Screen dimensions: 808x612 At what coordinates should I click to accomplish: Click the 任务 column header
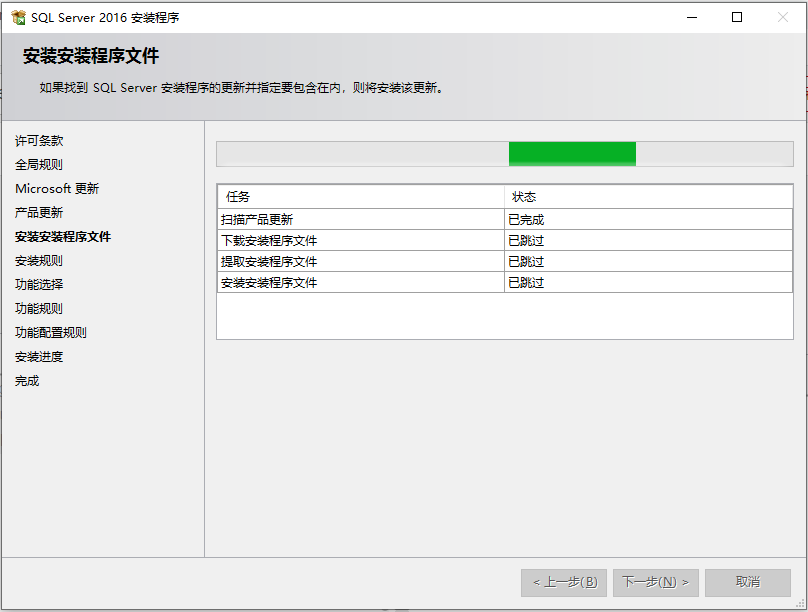[x=360, y=196]
